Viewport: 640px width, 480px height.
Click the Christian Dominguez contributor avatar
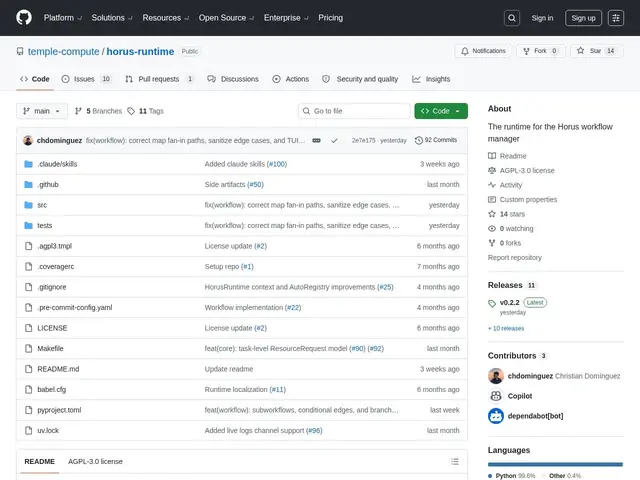click(x=496, y=376)
